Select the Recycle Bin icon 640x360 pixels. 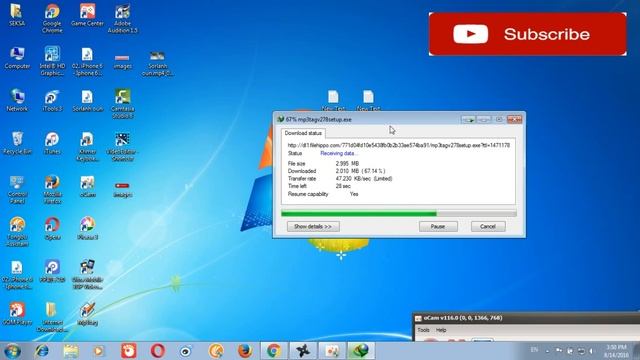click(17, 143)
